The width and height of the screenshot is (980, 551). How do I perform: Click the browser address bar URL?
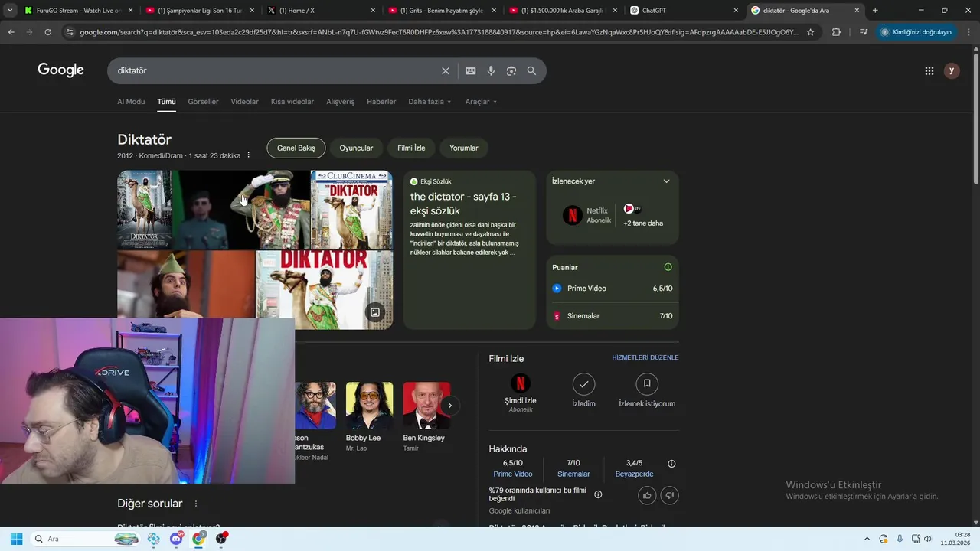[x=439, y=32]
